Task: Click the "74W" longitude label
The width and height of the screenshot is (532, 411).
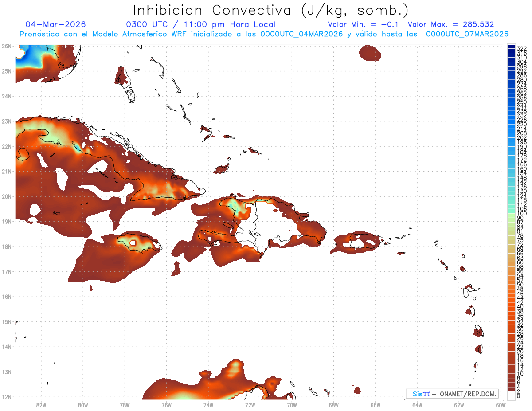Action: [208, 405]
